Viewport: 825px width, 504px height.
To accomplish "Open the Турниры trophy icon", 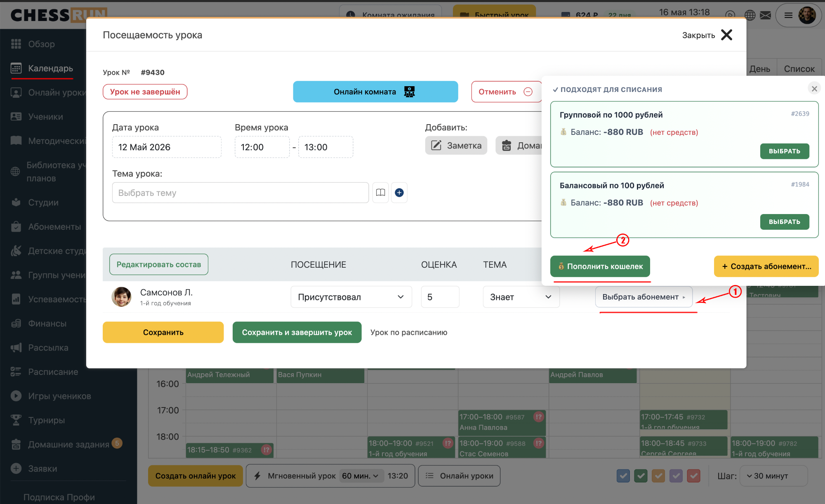I will coord(16,420).
